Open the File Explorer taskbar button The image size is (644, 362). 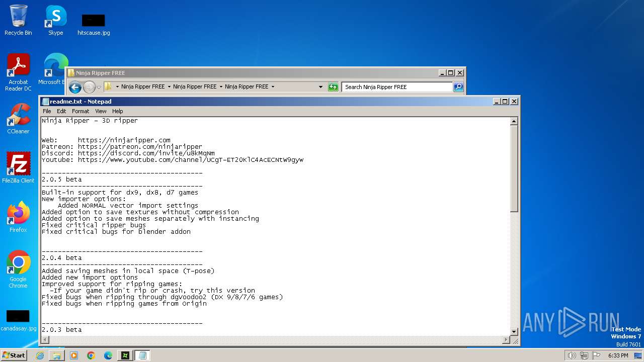click(x=57, y=355)
